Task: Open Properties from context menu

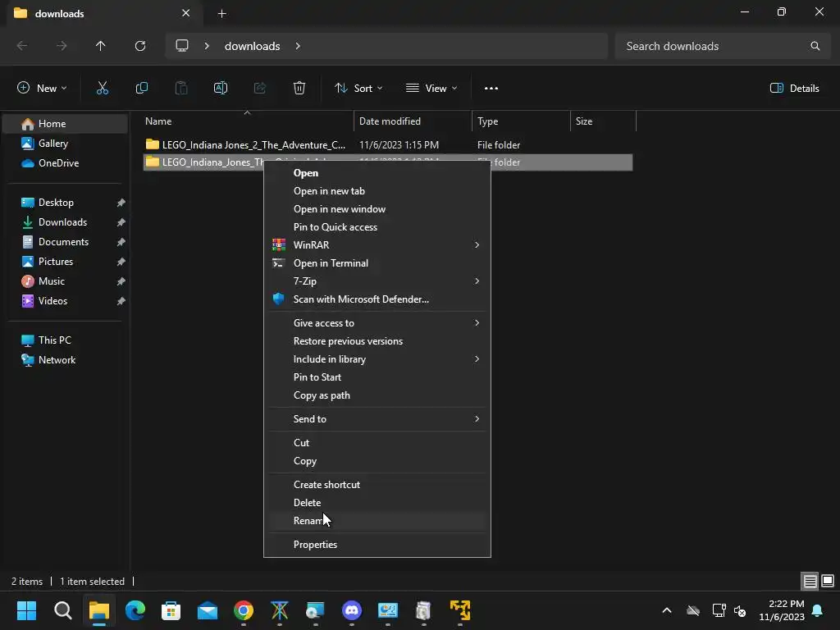Action: point(377,545)
